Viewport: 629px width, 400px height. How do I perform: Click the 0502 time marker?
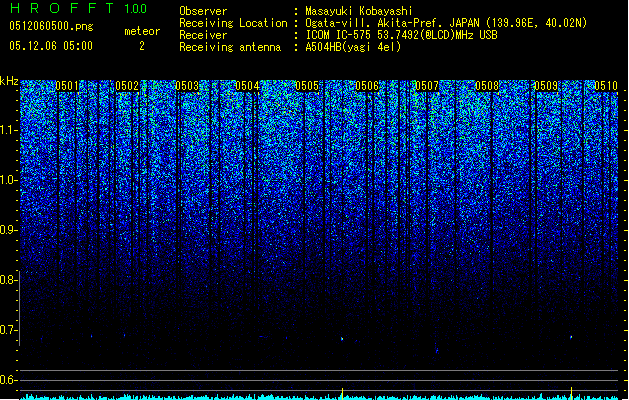point(127,86)
